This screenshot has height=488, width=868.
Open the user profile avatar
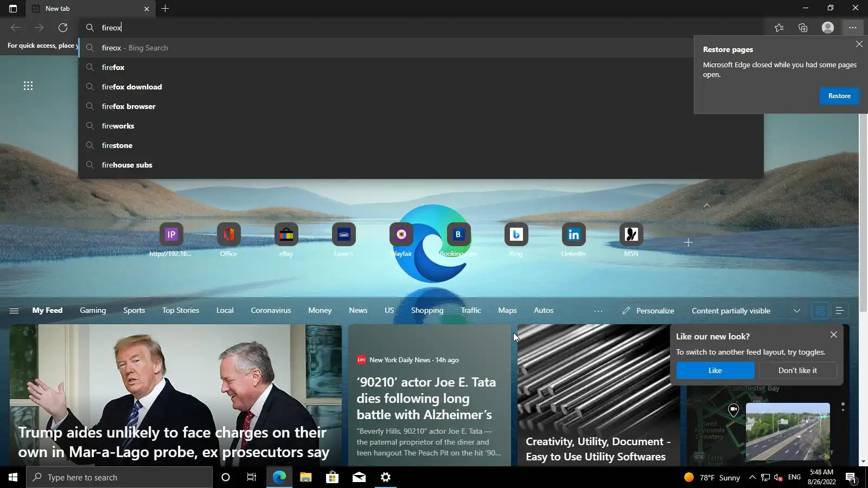pos(827,28)
